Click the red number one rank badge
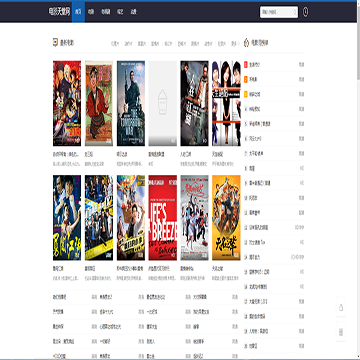This screenshot has width=360, height=360. tap(246, 64)
